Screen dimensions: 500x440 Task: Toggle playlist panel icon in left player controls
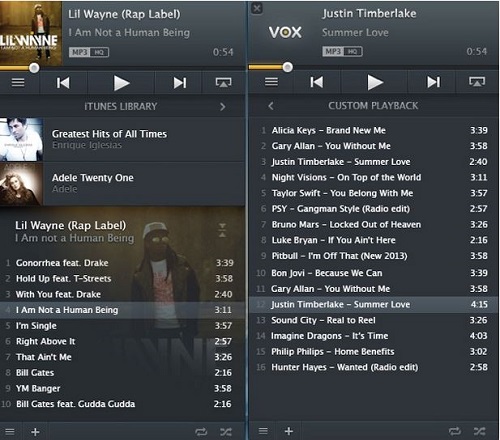coord(18,83)
